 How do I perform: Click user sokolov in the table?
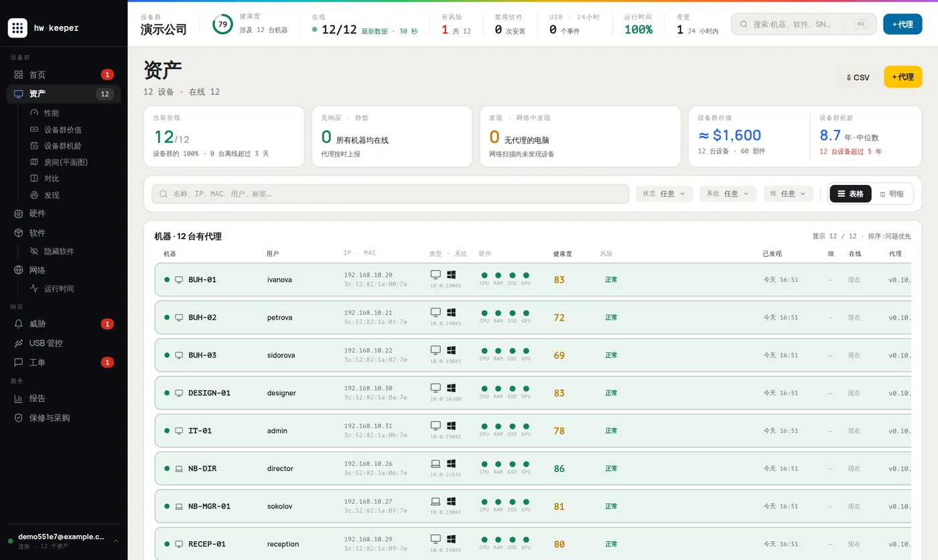point(279,506)
